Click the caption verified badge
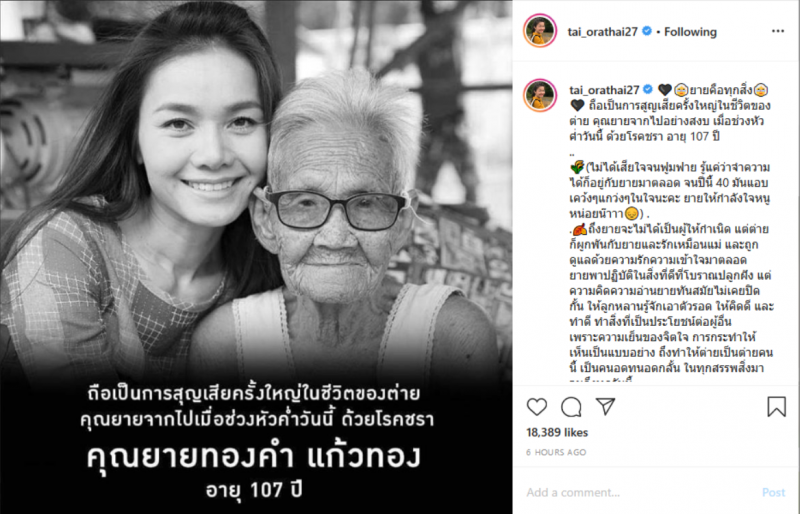 (648, 89)
